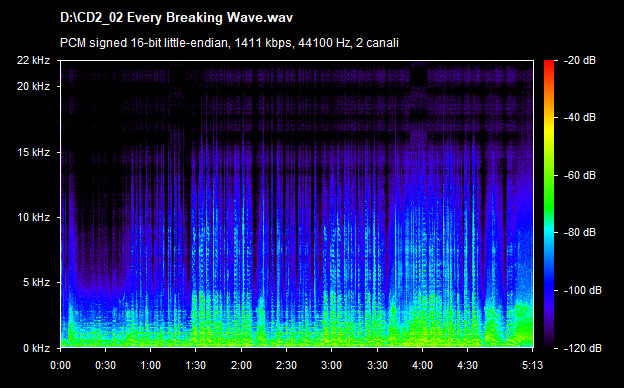Click the '-20 dB' color scale label
The width and height of the screenshot is (624, 388).
coord(580,60)
